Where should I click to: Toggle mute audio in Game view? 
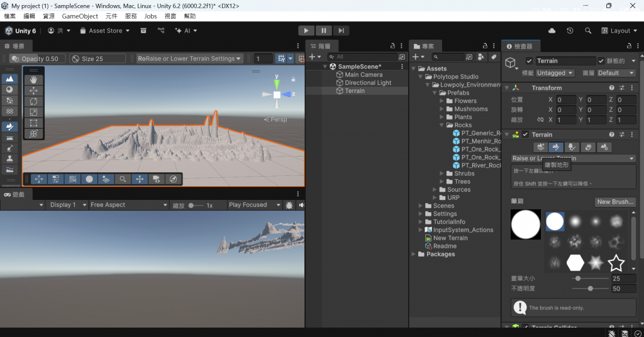(x=301, y=205)
